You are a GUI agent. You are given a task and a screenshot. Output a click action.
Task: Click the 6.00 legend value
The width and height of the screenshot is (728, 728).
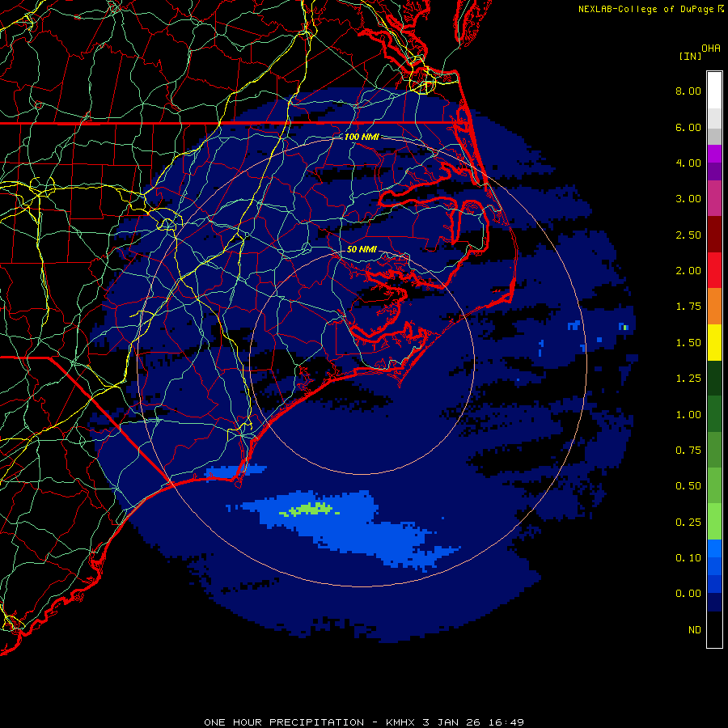[x=688, y=127]
